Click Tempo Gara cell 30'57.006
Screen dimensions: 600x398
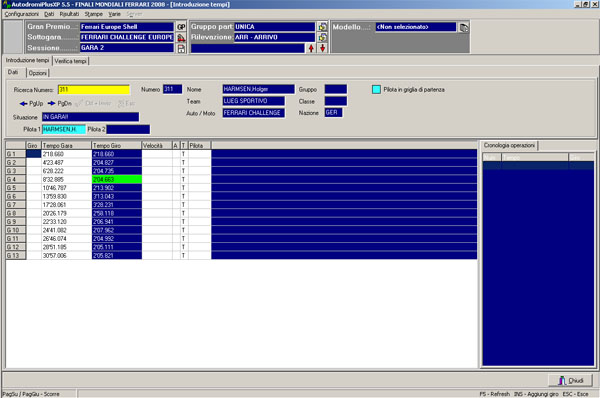66,255
